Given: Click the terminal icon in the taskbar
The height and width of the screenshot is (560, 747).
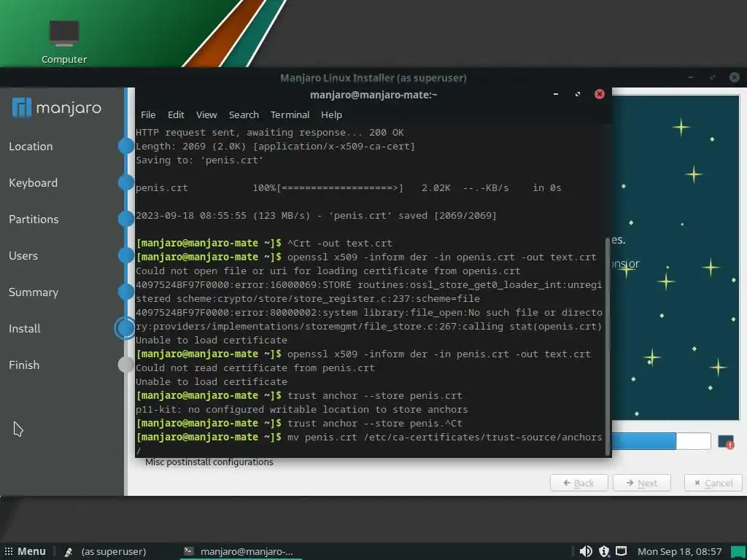Looking at the screenshot, I should pyautogui.click(x=189, y=551).
